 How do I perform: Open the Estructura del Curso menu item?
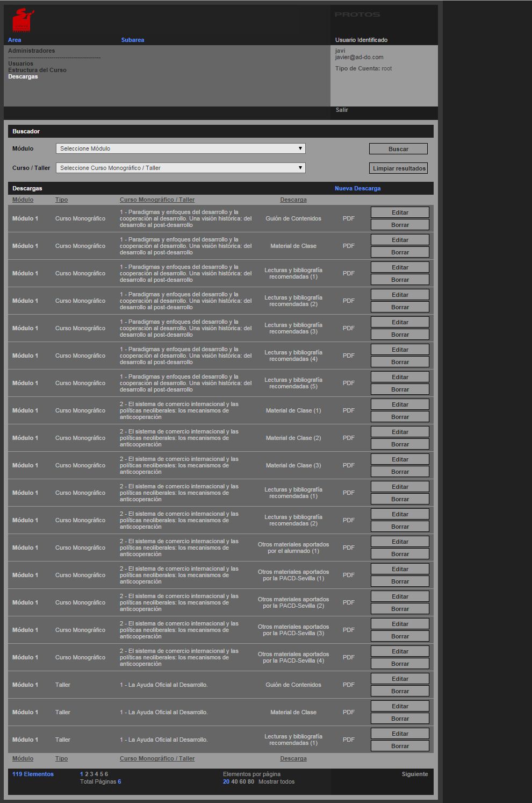[37, 70]
